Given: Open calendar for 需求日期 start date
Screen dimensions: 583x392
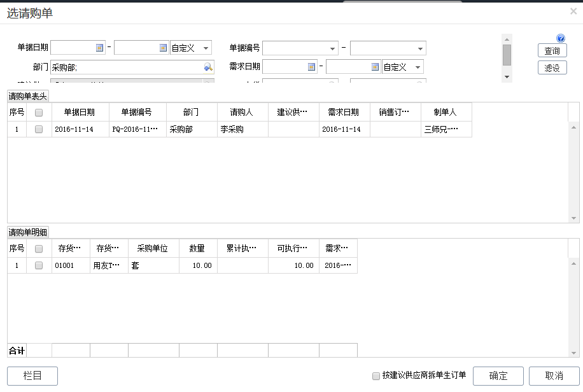Looking at the screenshot, I should point(312,67).
